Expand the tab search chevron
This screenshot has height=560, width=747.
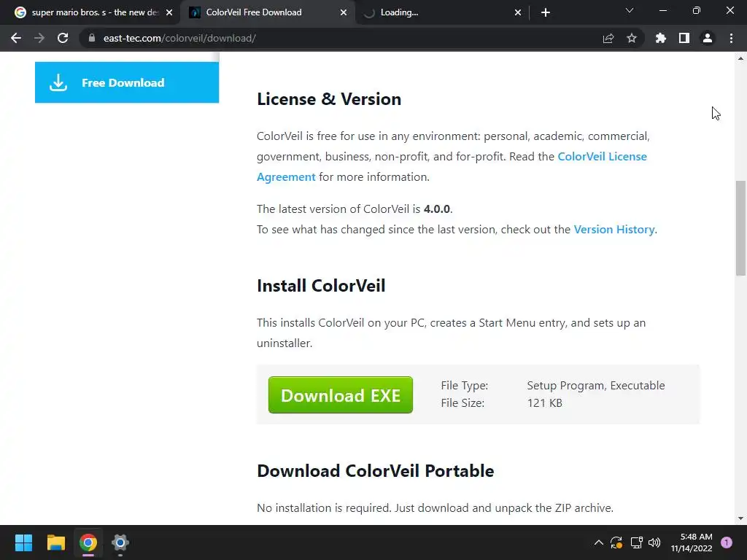point(630,11)
